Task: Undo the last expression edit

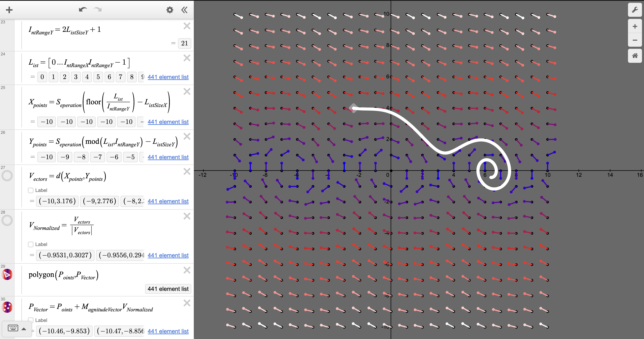Action: pos(83,10)
